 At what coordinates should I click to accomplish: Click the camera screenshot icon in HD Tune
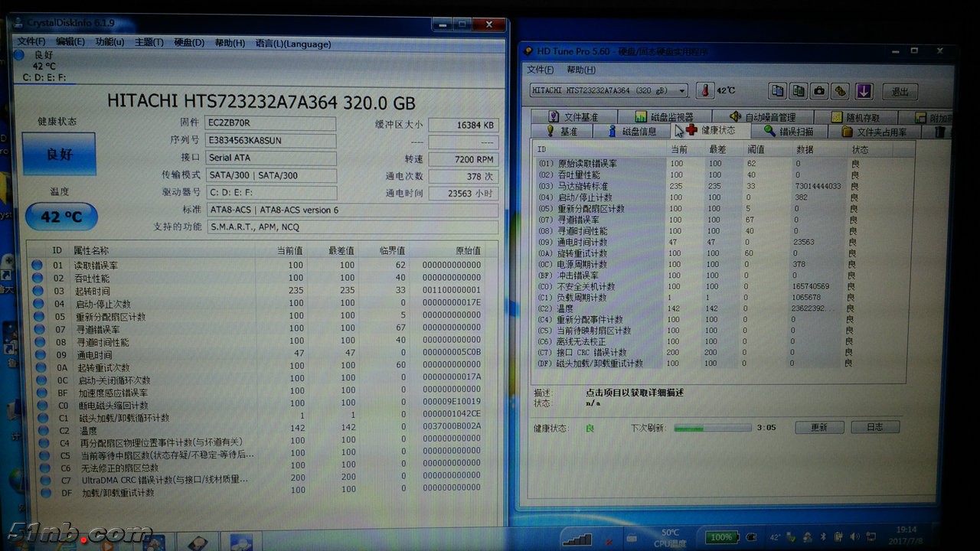pos(819,91)
